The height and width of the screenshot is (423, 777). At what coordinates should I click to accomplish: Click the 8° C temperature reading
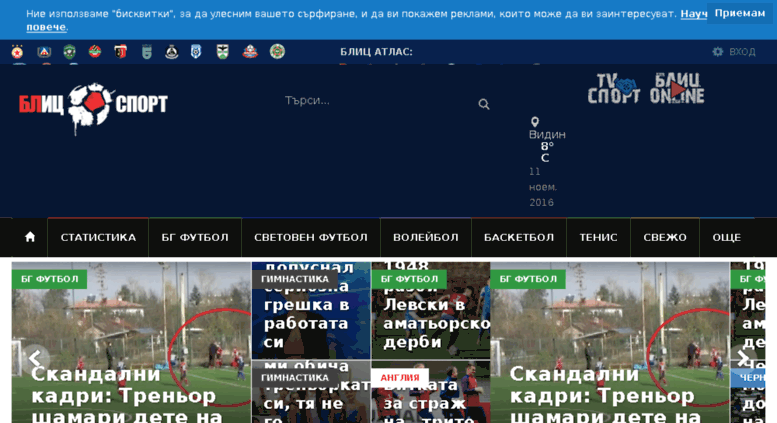tap(546, 152)
